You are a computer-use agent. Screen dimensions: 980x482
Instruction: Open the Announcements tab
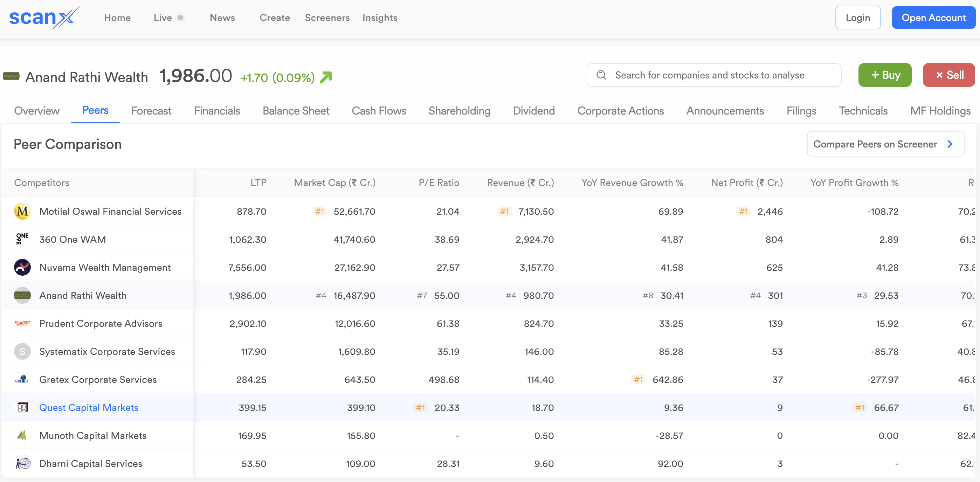point(725,111)
